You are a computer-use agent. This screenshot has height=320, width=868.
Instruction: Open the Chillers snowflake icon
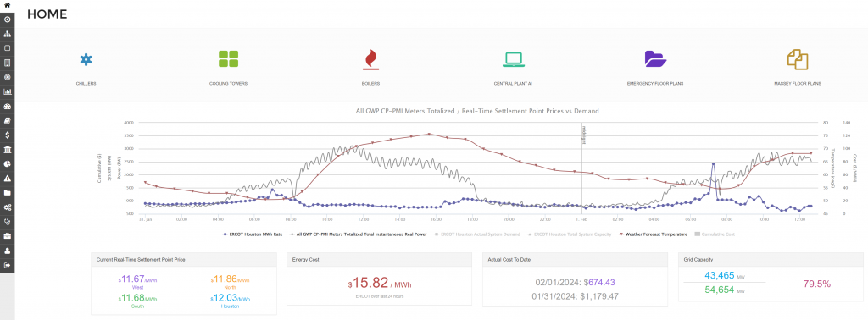[x=86, y=60]
